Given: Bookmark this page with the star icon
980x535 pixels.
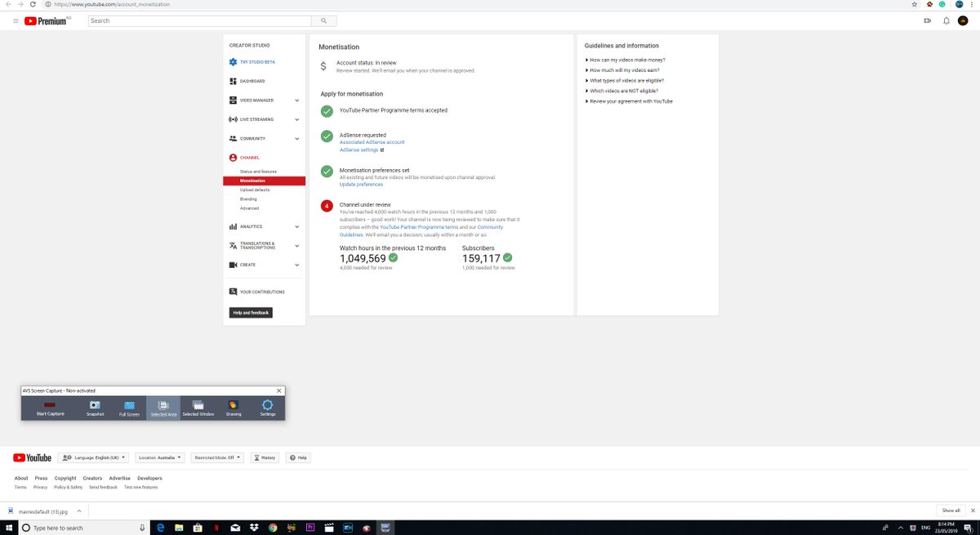Looking at the screenshot, I should (x=915, y=4).
